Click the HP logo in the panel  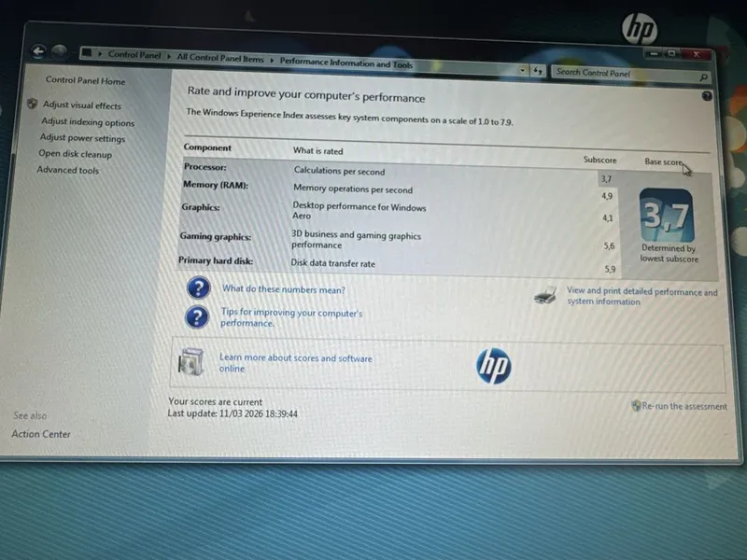coord(494,366)
